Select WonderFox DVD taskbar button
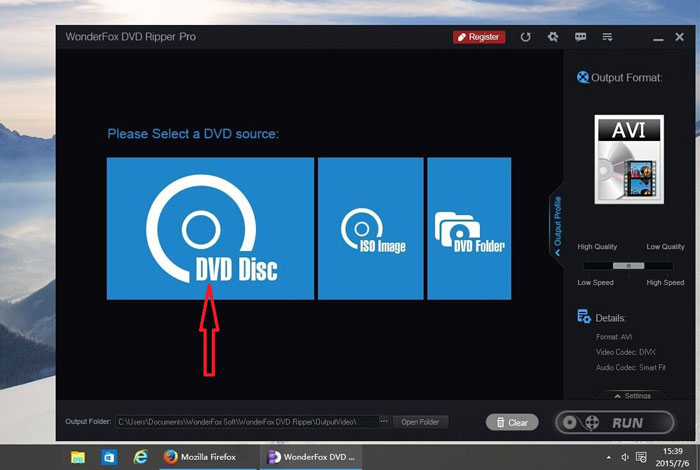 pos(311,457)
